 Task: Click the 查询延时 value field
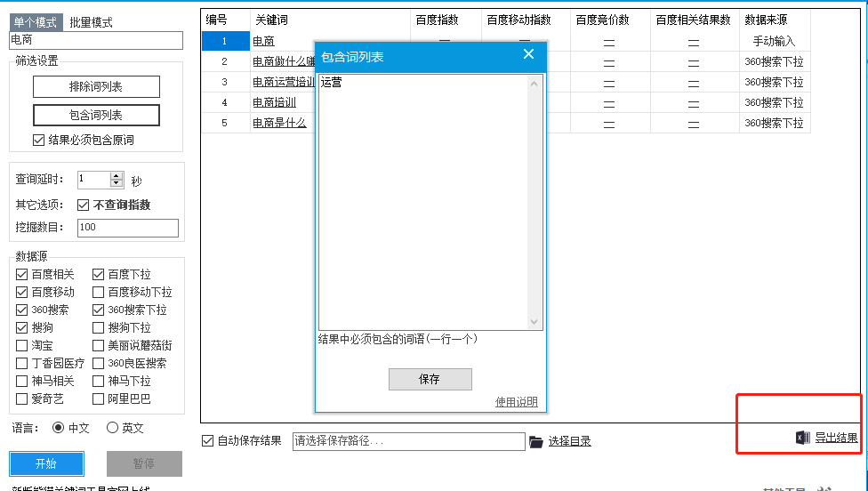[94, 180]
